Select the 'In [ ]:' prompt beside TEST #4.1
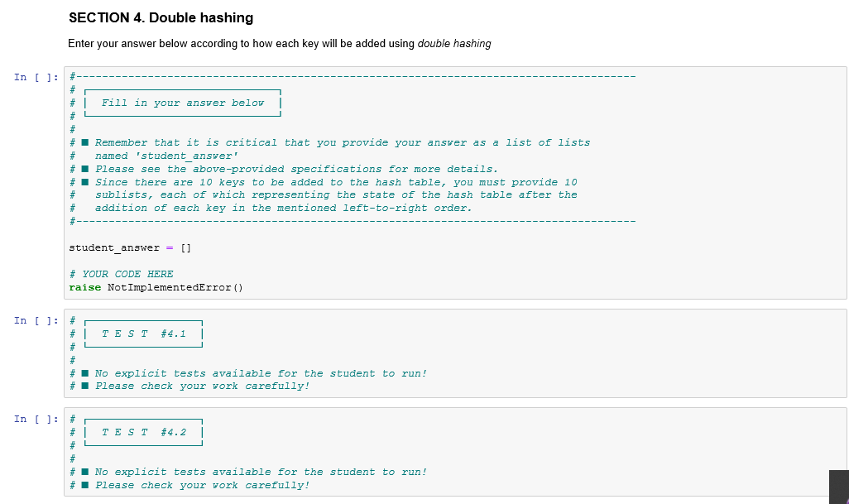 36,320
